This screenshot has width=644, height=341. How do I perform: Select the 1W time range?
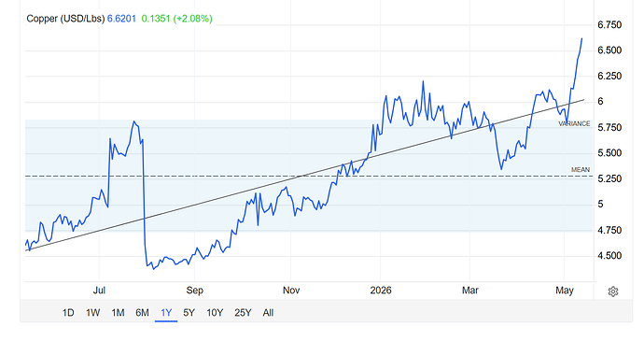point(92,313)
